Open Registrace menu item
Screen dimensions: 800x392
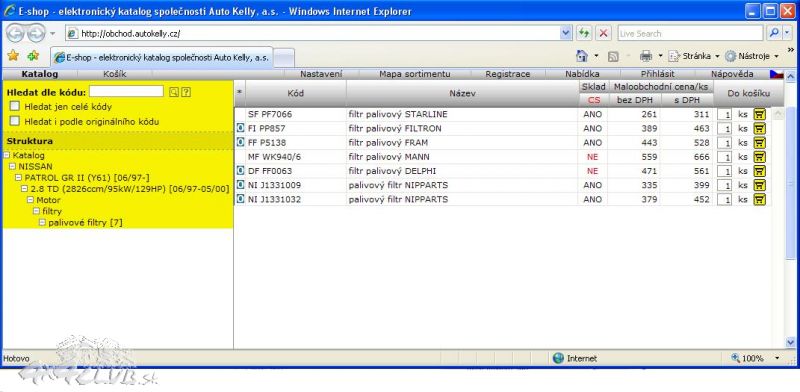tap(508, 74)
